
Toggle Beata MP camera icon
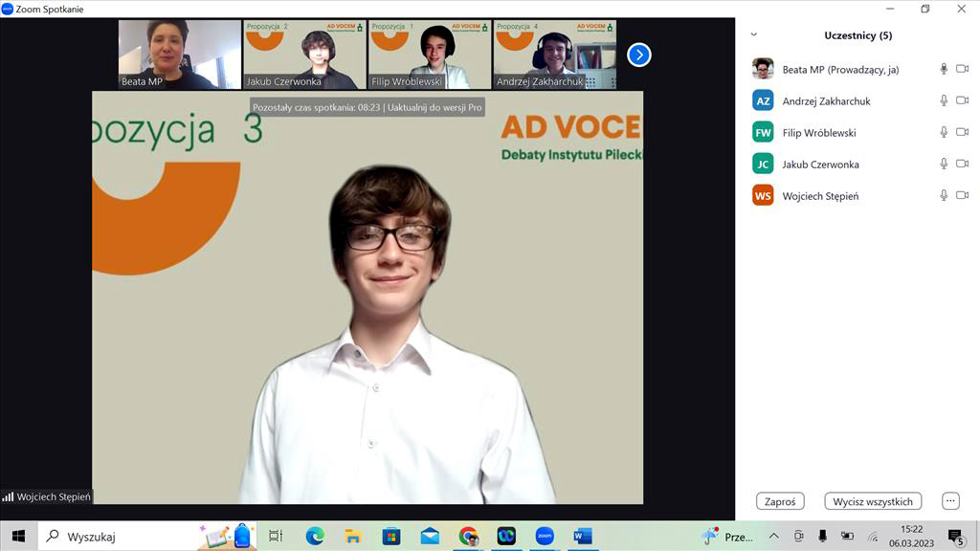pyautogui.click(x=963, y=69)
